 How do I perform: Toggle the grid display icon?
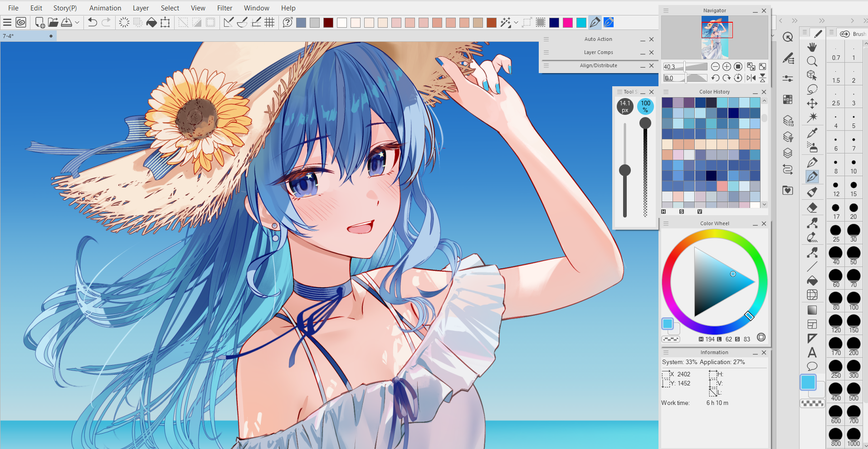point(269,22)
